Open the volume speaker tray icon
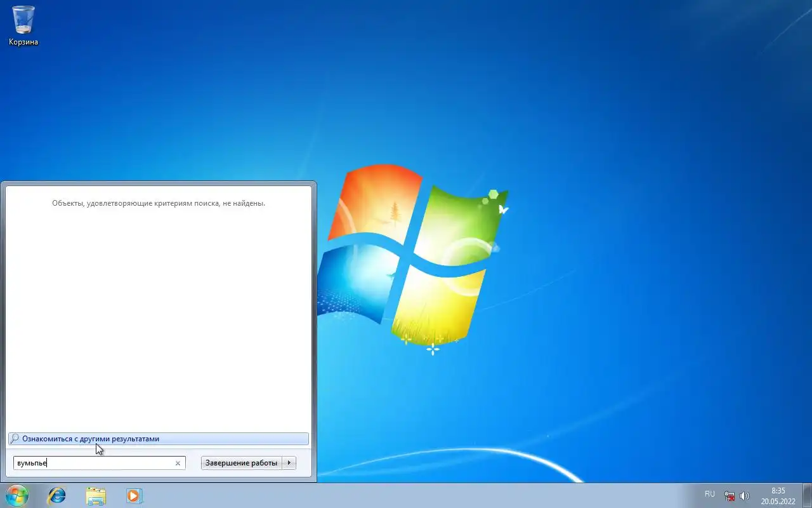Screen dimensions: 812x508 coord(745,496)
